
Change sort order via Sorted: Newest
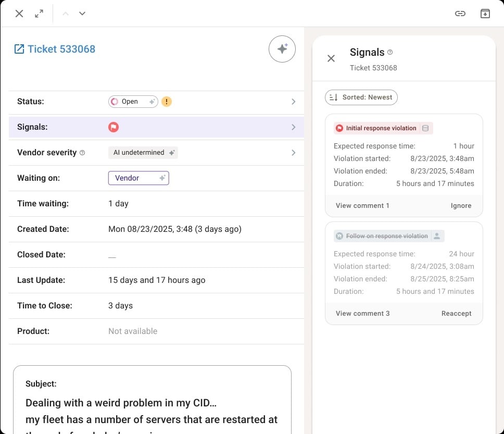[361, 97]
